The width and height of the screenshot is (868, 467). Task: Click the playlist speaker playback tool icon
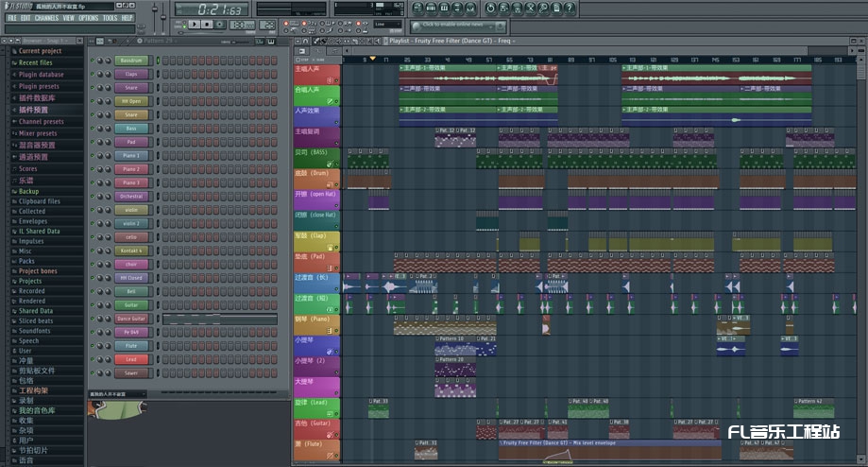(x=377, y=41)
